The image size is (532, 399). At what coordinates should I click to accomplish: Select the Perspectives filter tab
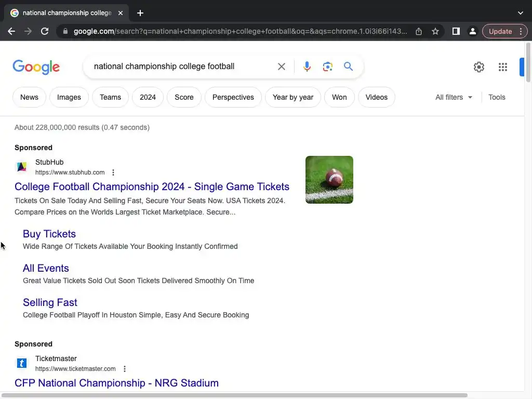pyautogui.click(x=233, y=97)
